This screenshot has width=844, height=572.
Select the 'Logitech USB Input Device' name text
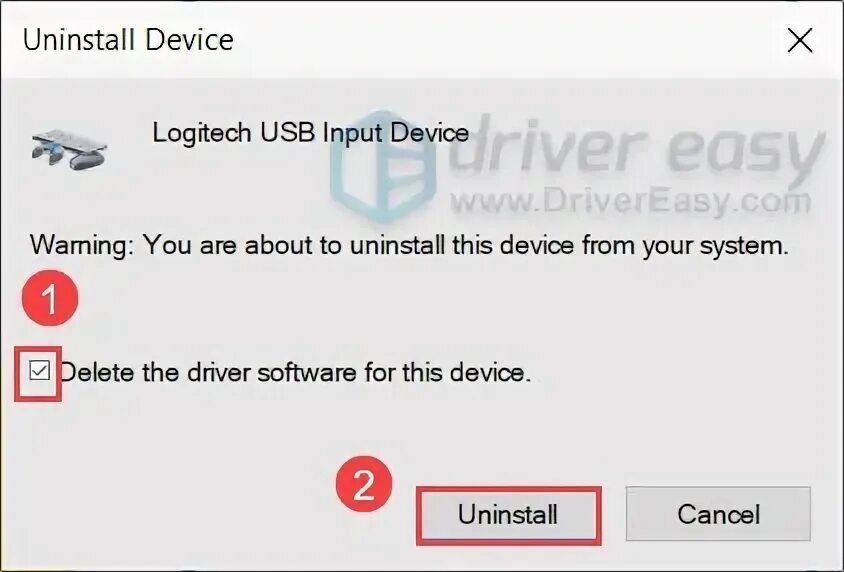[311, 133]
